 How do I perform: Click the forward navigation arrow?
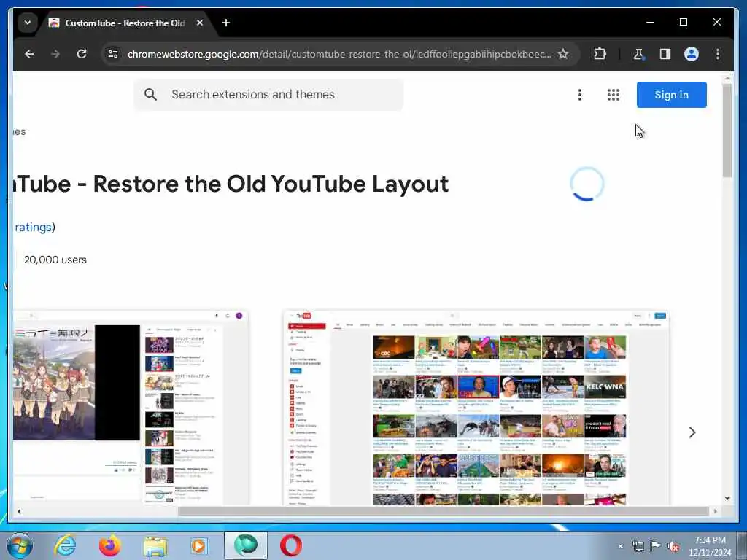coord(55,54)
